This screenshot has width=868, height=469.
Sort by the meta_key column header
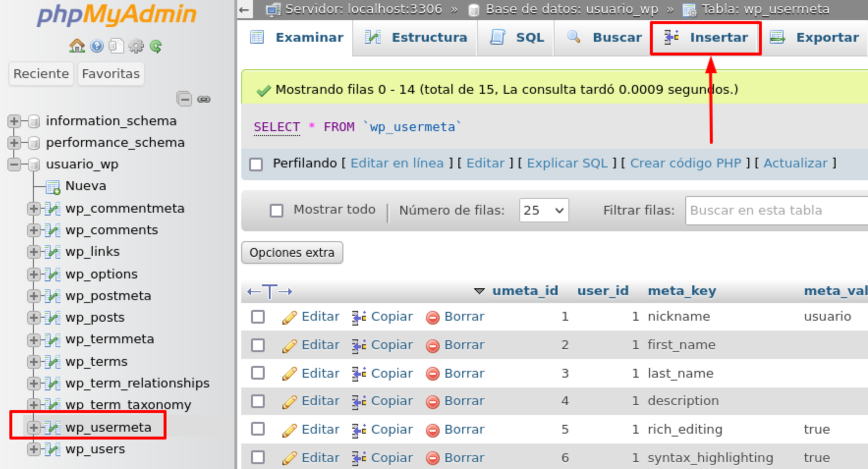pos(681,291)
